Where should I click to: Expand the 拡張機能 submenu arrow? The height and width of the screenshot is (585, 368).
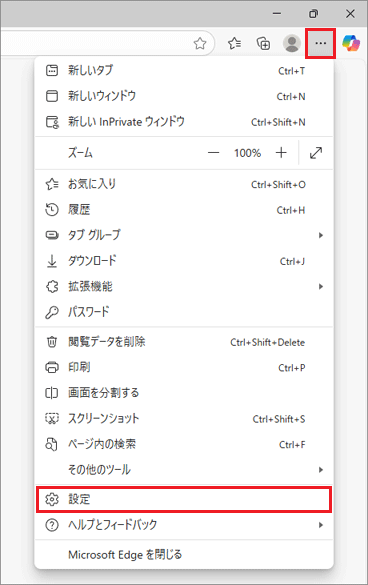click(321, 287)
